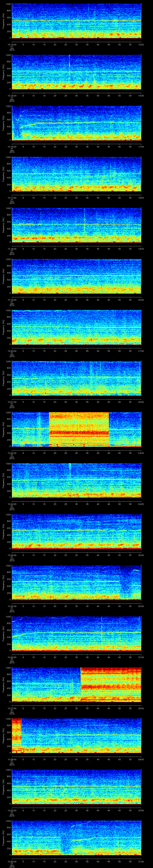
Task: Open the spectrogram panel starting at 10:24:00
Action: pos(77,532)
